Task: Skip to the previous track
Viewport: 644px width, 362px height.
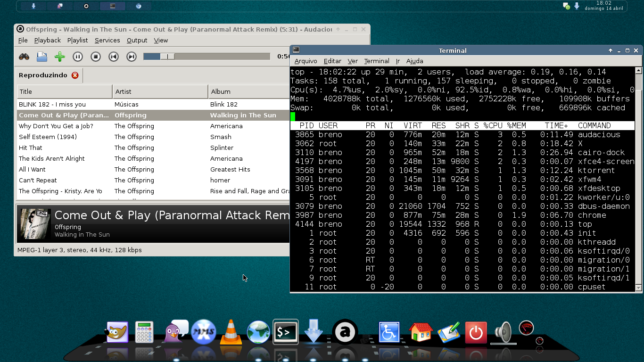Action: (x=114, y=57)
